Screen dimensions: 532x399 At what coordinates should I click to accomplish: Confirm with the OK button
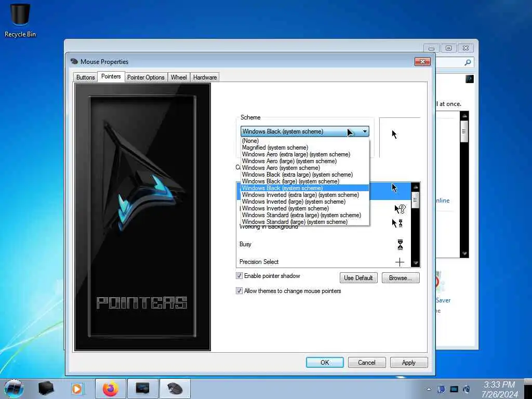(x=325, y=362)
